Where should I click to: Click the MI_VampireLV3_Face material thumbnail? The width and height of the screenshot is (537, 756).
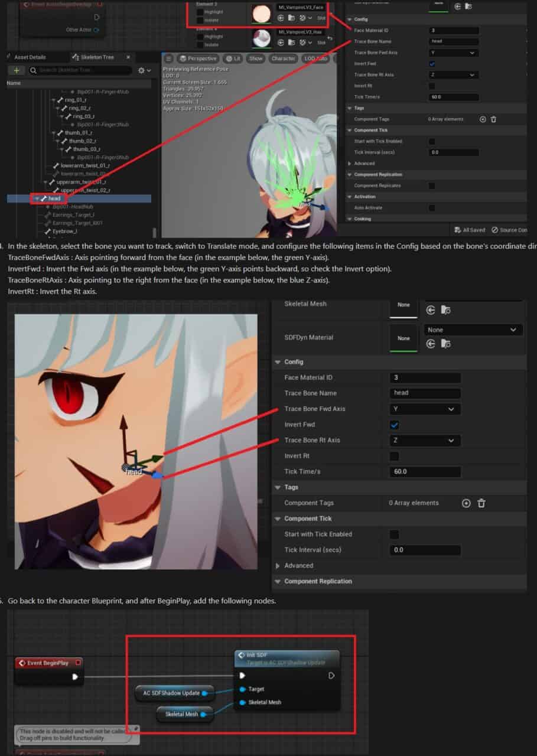261,14
